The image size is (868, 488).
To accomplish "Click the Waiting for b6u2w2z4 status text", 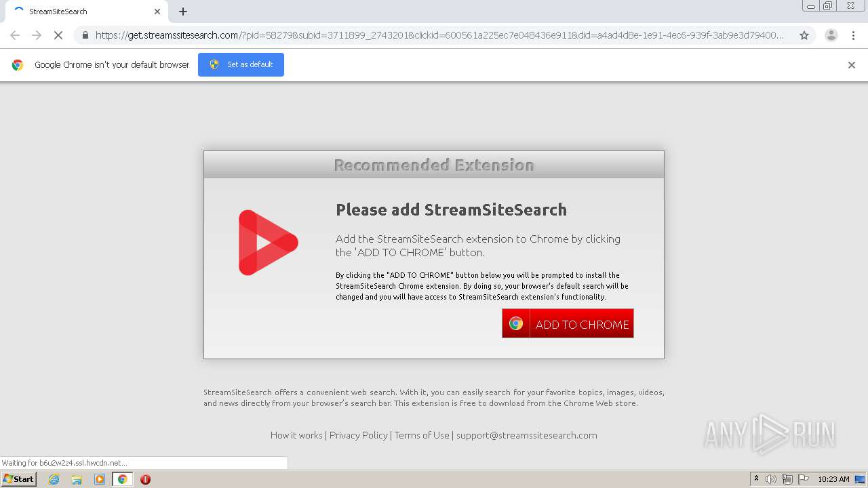I will coord(64,463).
